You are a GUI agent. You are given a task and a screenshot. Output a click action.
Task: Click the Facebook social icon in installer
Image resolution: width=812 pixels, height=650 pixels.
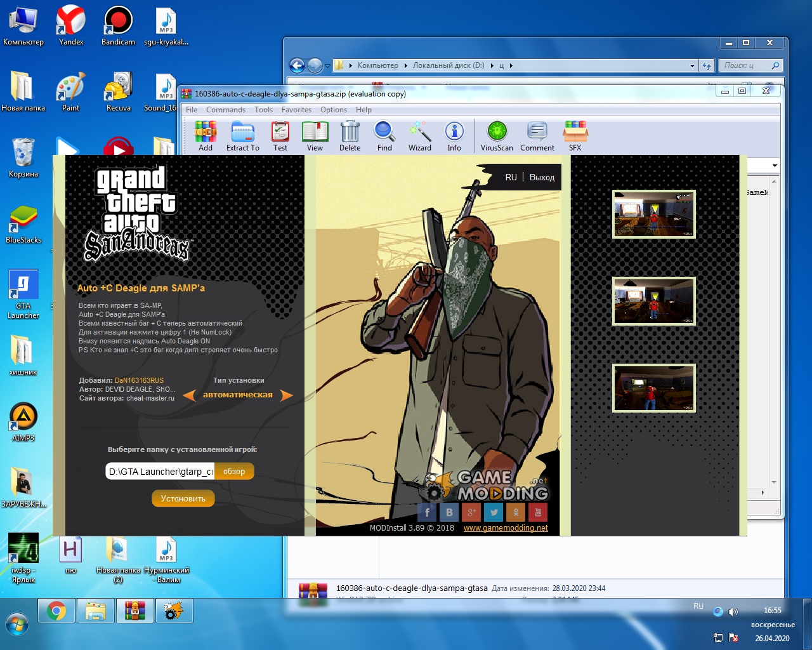coord(427,512)
